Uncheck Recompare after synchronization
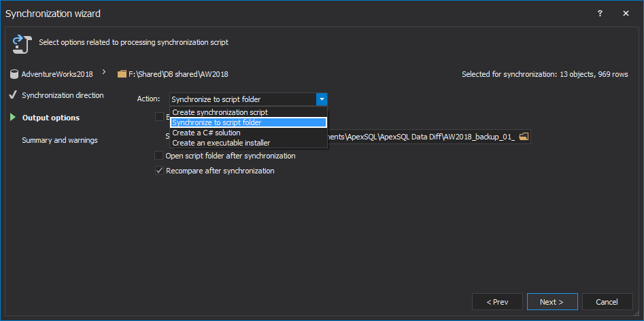 (x=159, y=171)
